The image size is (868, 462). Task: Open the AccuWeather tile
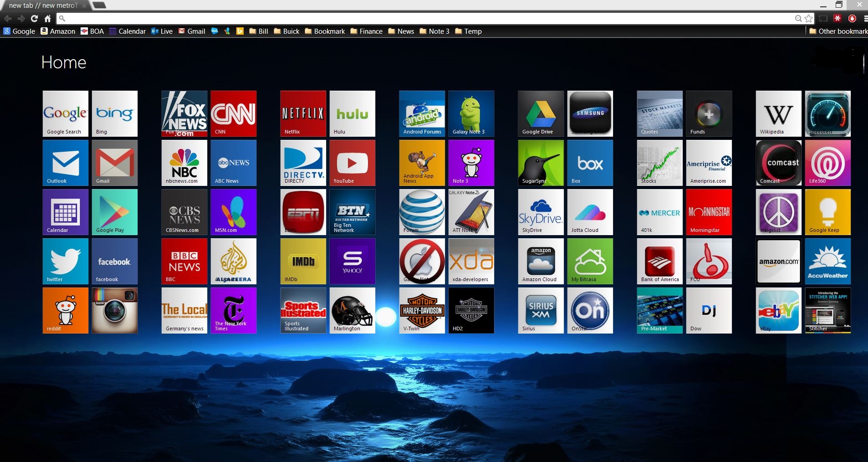click(828, 261)
